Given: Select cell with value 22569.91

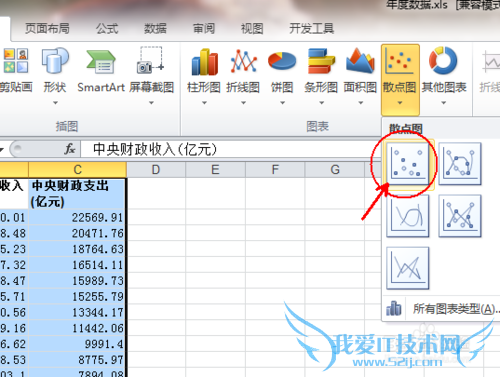Looking at the screenshot, I should [x=77, y=217].
